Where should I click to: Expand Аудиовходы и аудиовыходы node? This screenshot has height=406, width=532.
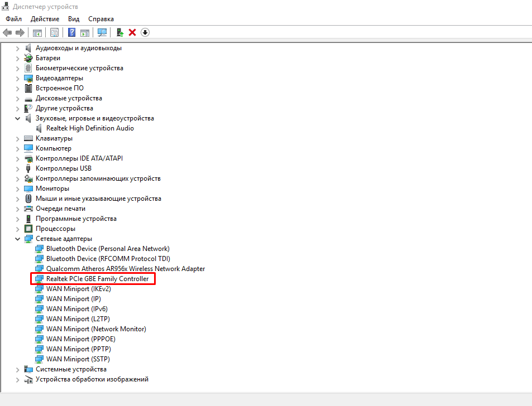tap(18, 49)
